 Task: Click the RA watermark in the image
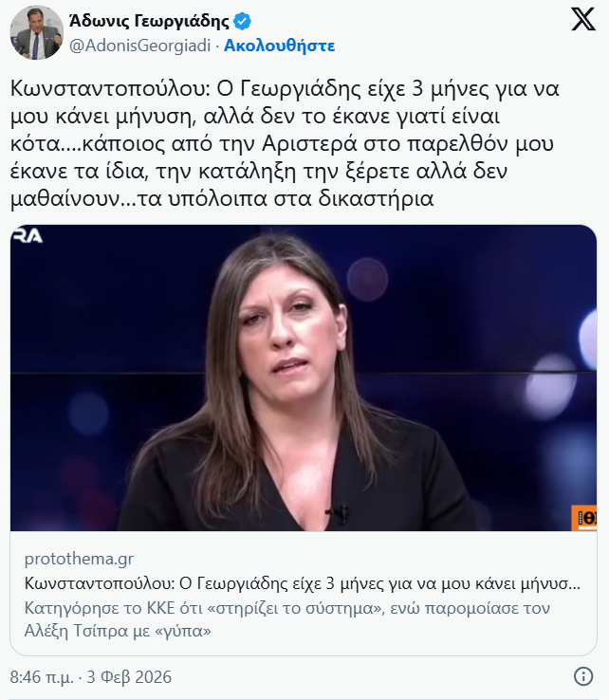pos(28,236)
